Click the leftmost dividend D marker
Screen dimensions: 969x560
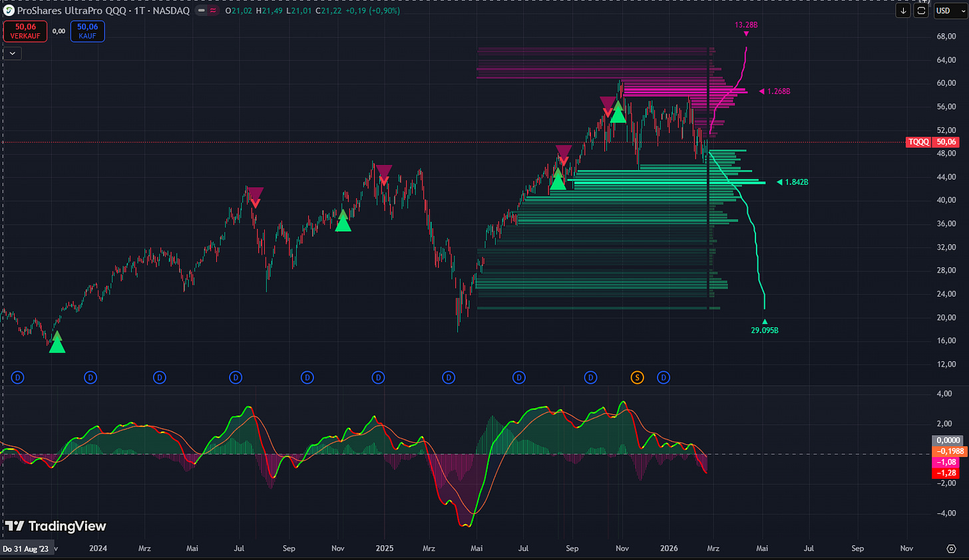click(x=18, y=378)
